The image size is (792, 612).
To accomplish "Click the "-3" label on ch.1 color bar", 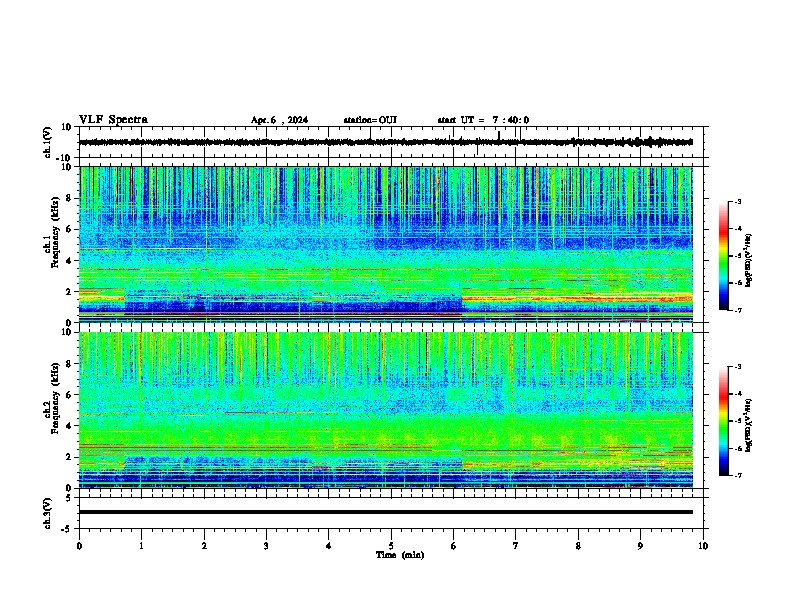I will click(x=737, y=202).
